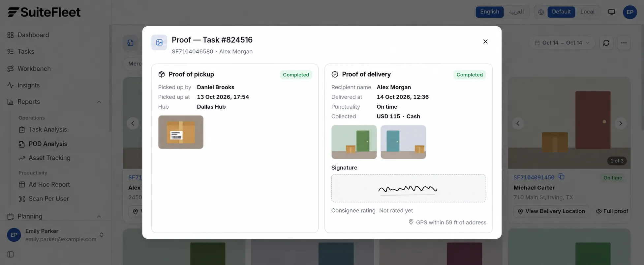The width and height of the screenshot is (644, 265).
Task: Open Full proof for Michael Carter
Action: [x=612, y=211]
